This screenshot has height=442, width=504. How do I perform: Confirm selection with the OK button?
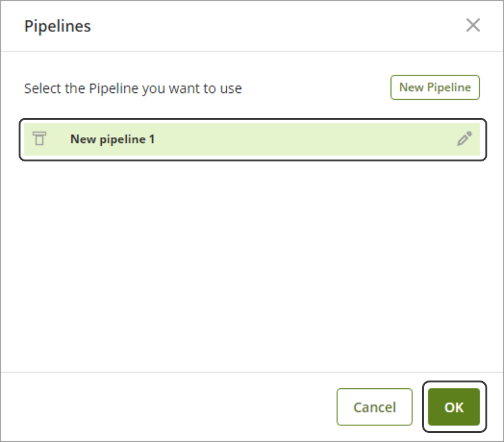pos(454,407)
